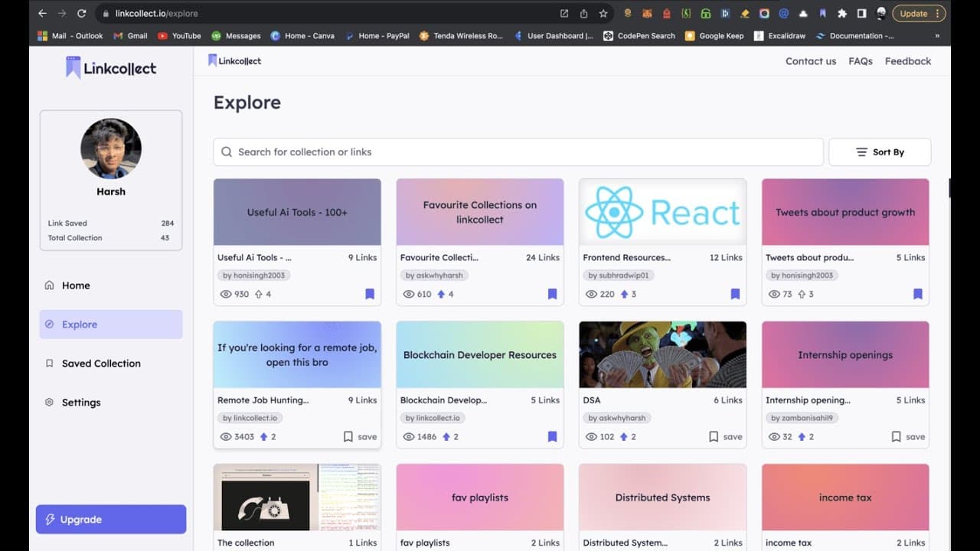
Task: Open the telephone image collection thumbnail
Action: pos(297,497)
